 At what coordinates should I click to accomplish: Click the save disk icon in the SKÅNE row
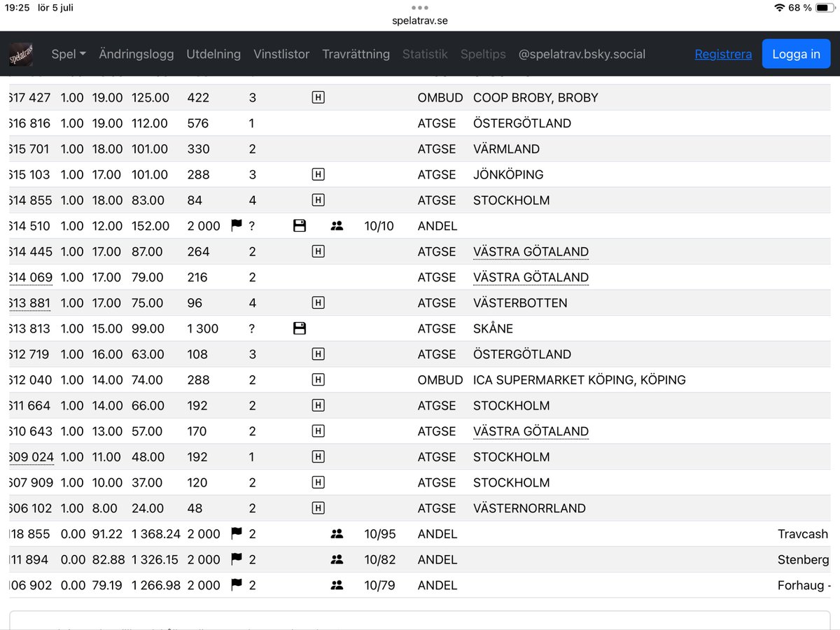(300, 328)
